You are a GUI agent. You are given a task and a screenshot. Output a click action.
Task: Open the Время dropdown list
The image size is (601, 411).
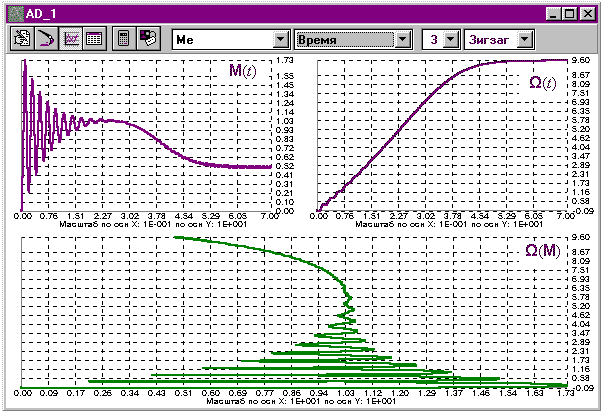pyautogui.click(x=403, y=39)
